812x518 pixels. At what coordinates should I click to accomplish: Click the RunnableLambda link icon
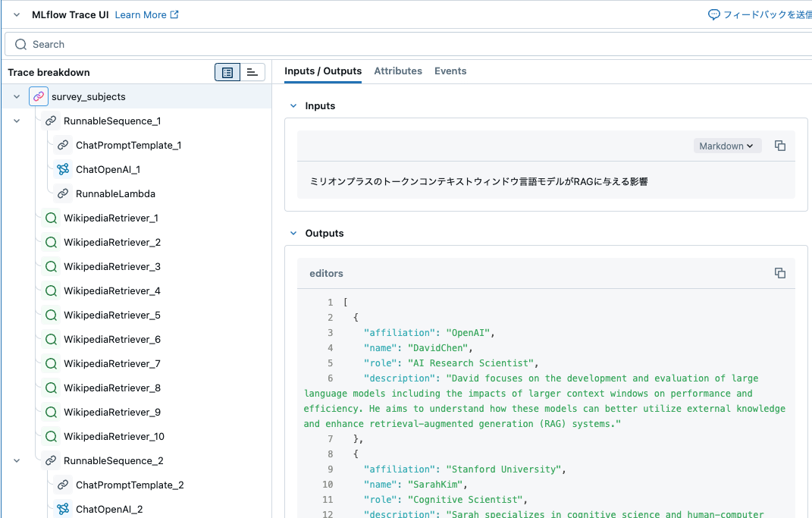tap(63, 193)
